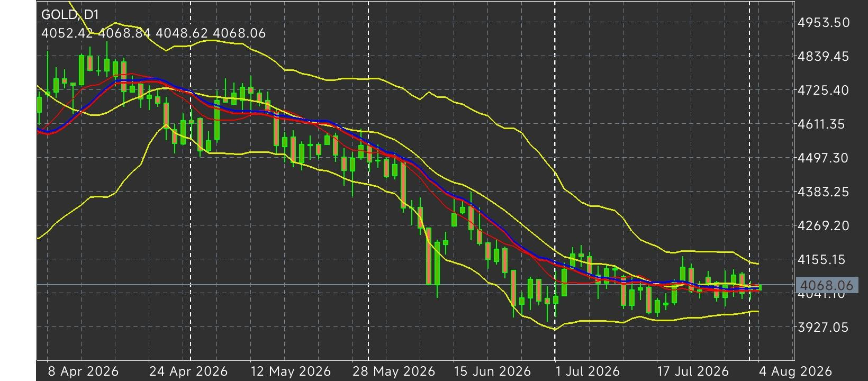Click the latest candlestick at the current price line

(761, 287)
